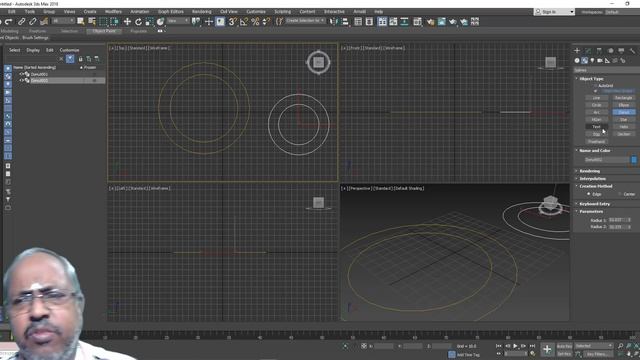Click the Mirror tool icon
This screenshot has width=640, height=360.
point(334,22)
